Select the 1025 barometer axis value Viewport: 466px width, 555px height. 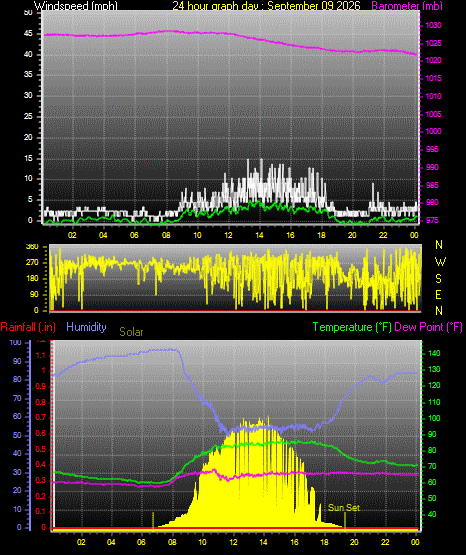[433, 43]
